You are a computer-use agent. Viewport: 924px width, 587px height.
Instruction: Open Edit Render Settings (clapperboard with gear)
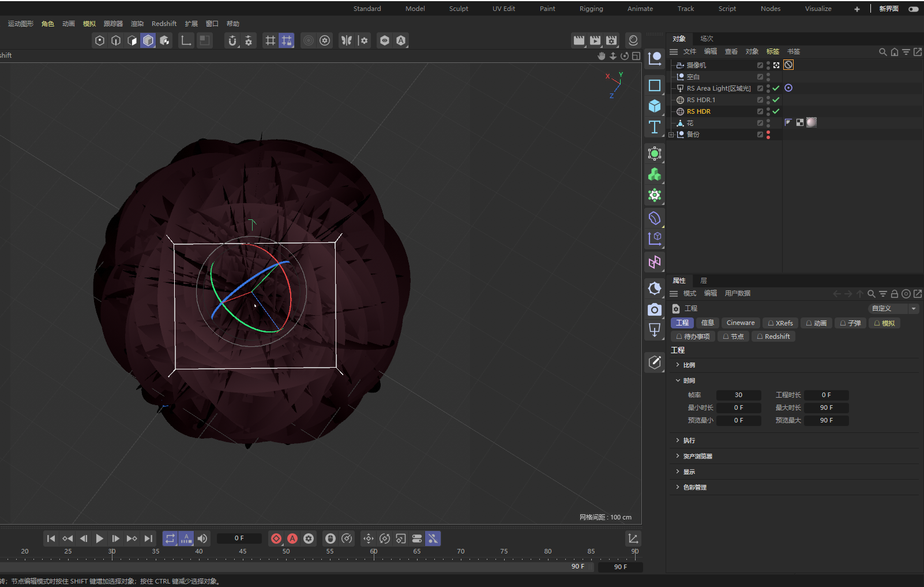pyautogui.click(x=611, y=40)
